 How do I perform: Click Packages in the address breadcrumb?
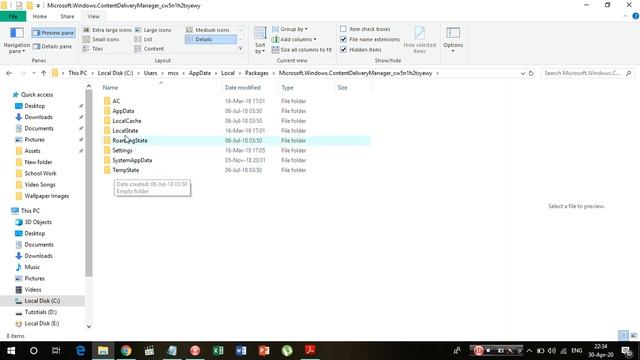coord(257,73)
